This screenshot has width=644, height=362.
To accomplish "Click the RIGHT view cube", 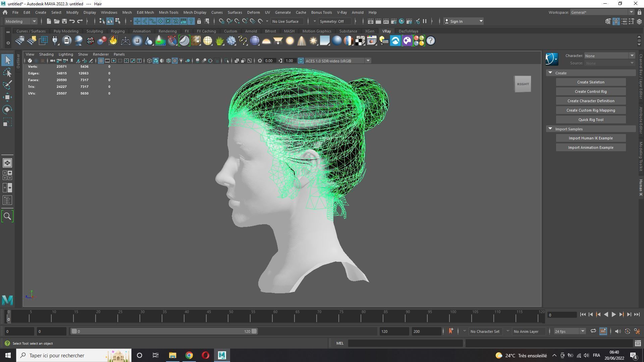I will tap(523, 84).
